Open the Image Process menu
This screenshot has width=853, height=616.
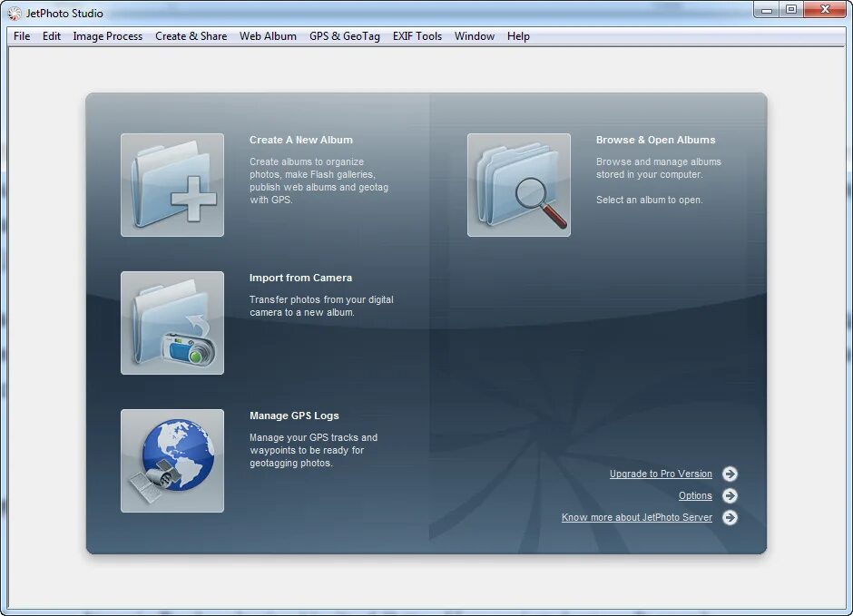pos(108,36)
